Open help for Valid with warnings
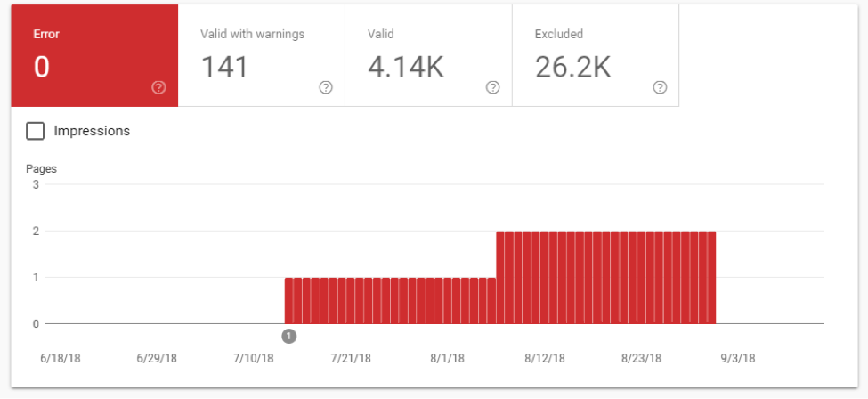 [x=326, y=87]
